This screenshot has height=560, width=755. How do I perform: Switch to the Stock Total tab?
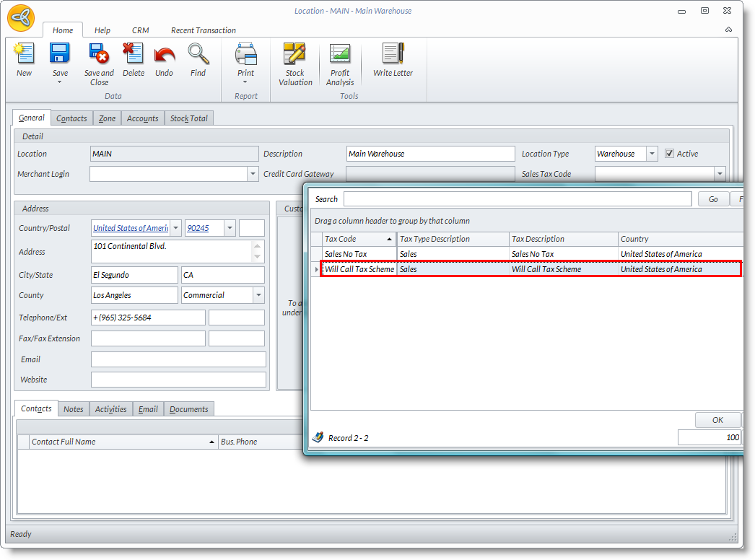pos(189,118)
